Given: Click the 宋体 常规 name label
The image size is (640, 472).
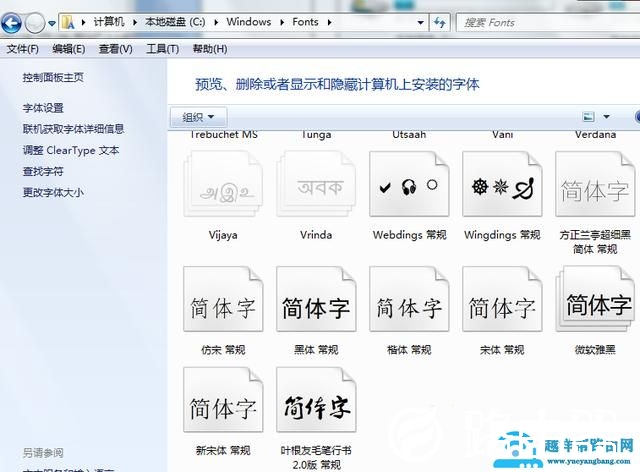Looking at the screenshot, I should [502, 350].
